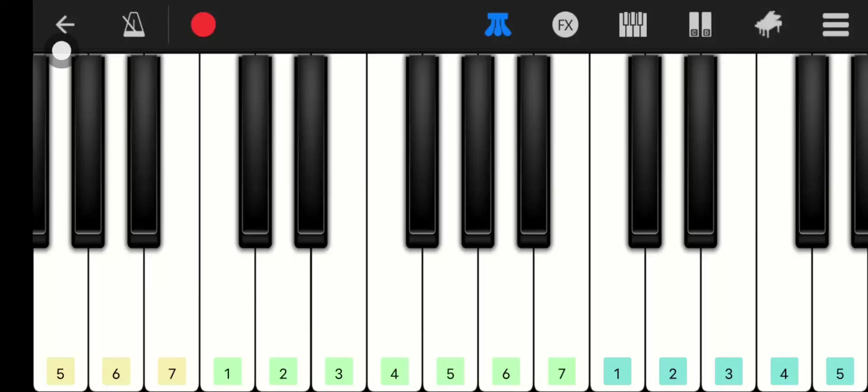The image size is (868, 392).
Task: Play black key between green 1 and 2
Action: coord(255,151)
